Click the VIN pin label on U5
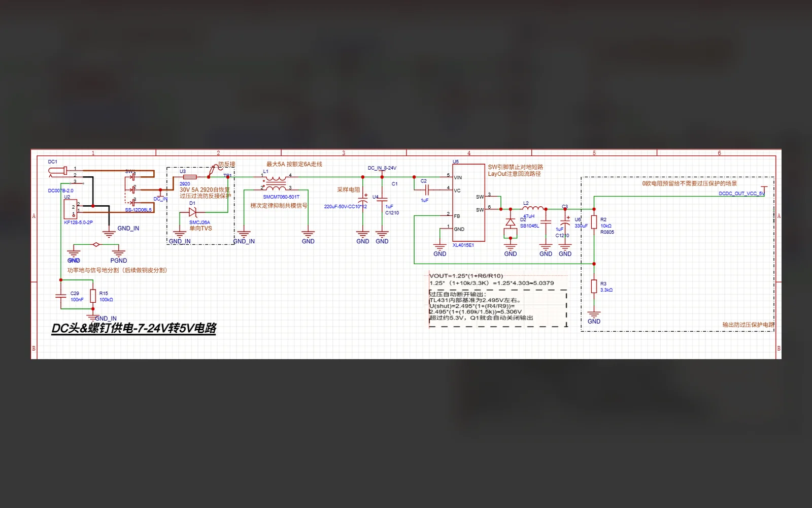The height and width of the screenshot is (508, 812). click(x=458, y=178)
